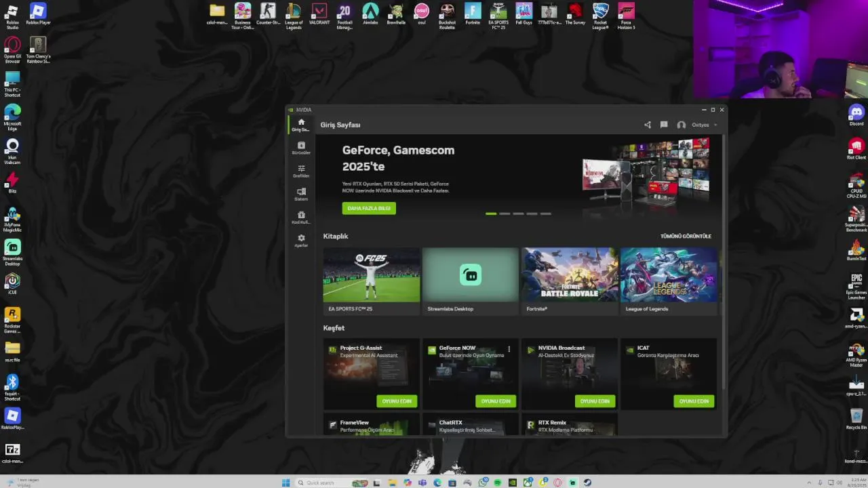Image resolution: width=868 pixels, height=488 pixels.
Task: Click the Discord desktop icon
Action: (x=856, y=115)
